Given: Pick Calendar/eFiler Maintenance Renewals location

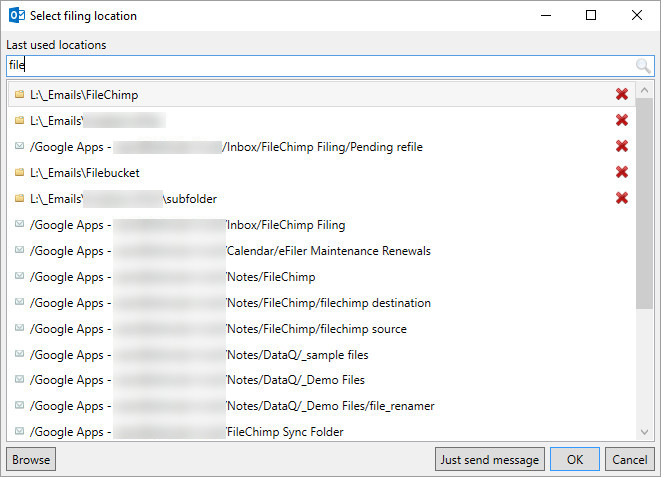Looking at the screenshot, I should [x=321, y=251].
